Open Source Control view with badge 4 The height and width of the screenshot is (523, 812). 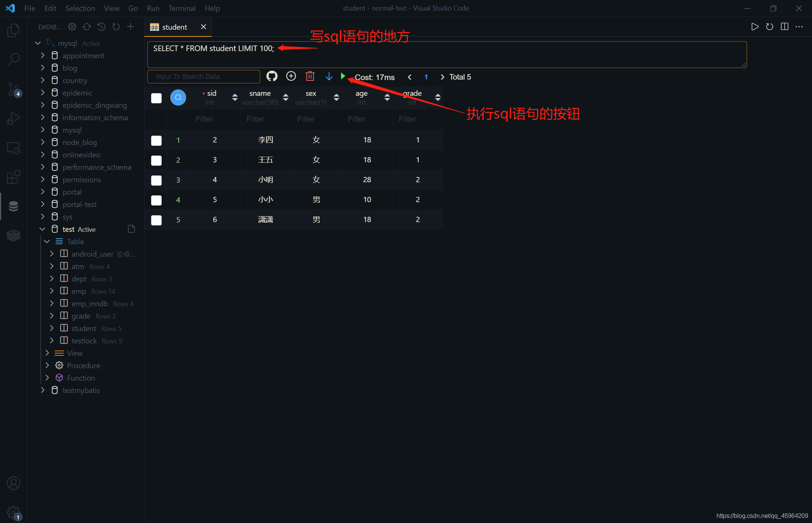click(x=14, y=89)
